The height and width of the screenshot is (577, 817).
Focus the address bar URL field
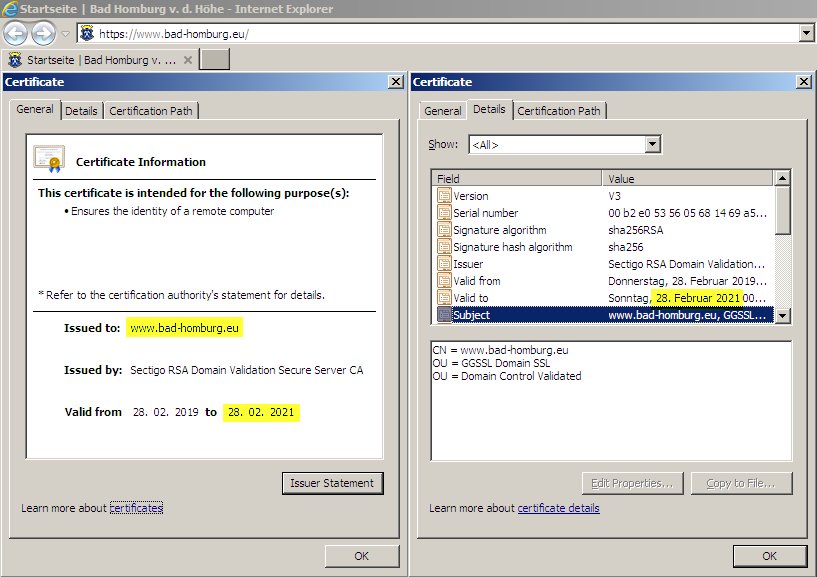click(438, 34)
